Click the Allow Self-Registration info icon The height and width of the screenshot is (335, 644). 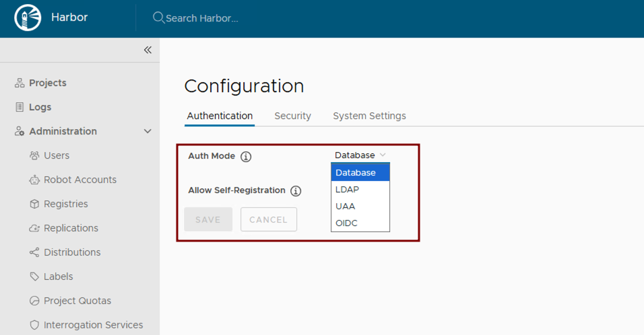click(x=295, y=191)
